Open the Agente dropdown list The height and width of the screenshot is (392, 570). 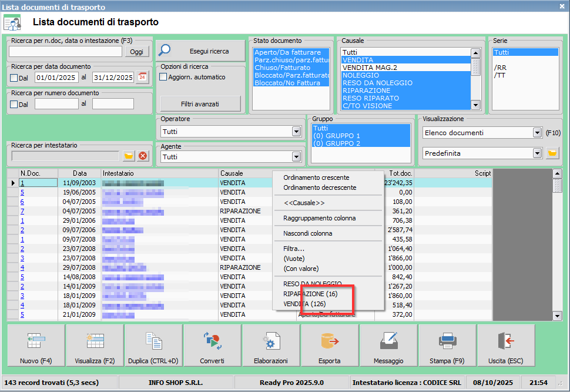tap(296, 157)
